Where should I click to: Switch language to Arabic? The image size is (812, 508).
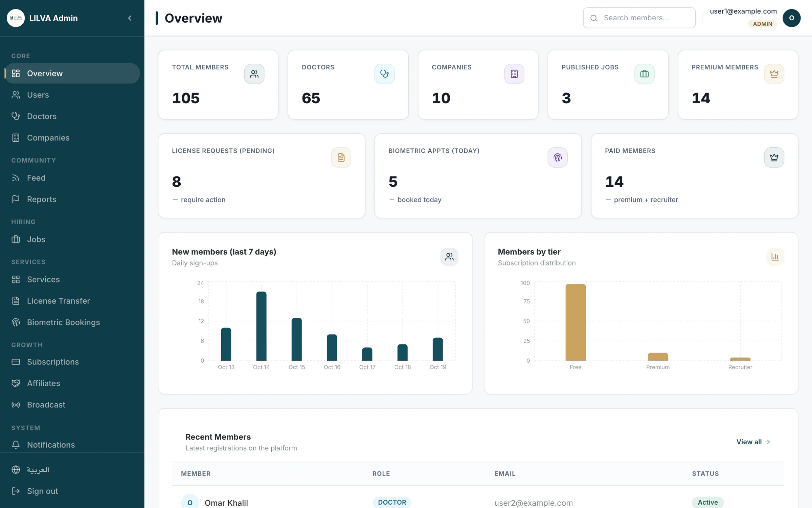(x=72, y=470)
